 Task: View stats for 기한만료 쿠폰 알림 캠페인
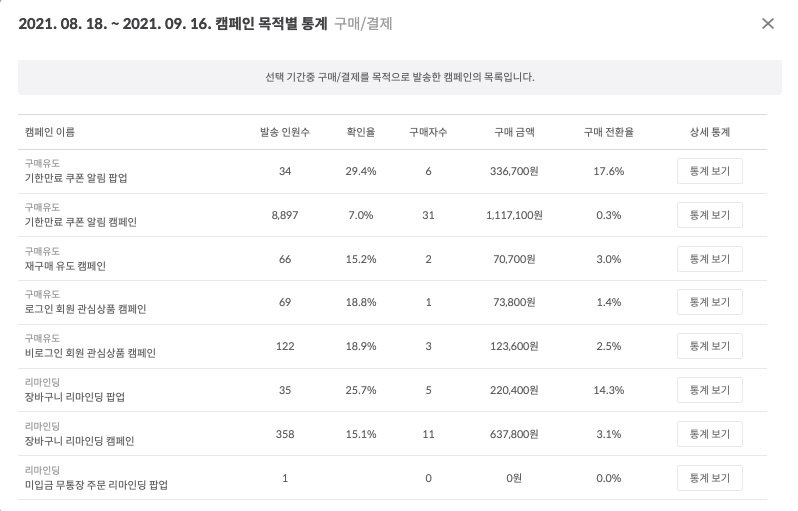pos(709,215)
